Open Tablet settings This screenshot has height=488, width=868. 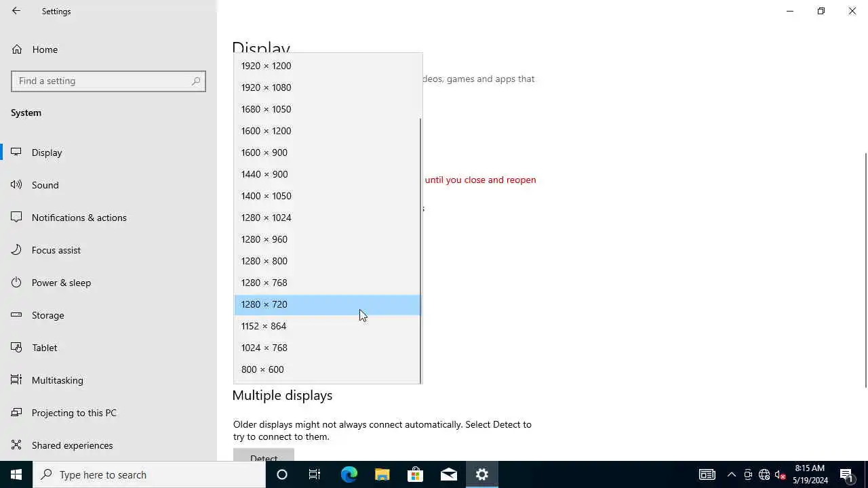(108, 348)
